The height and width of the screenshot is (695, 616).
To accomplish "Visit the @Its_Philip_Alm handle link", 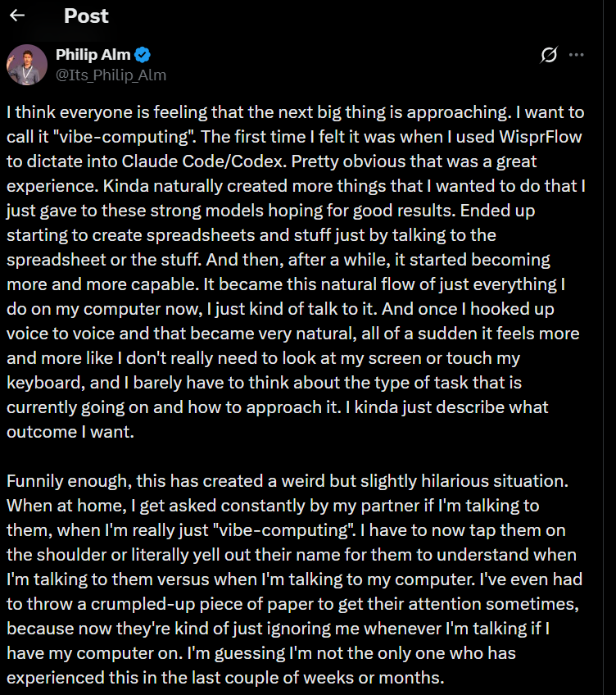I will (111, 75).
